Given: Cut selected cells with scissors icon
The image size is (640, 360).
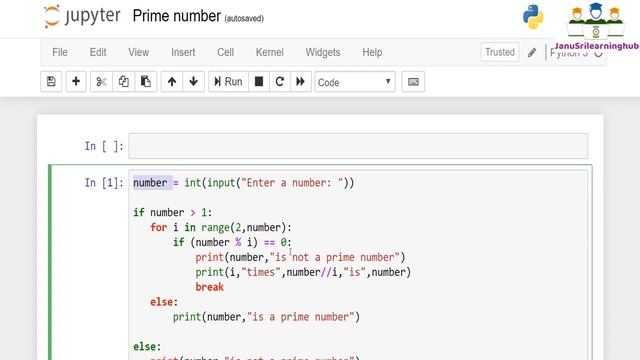Looking at the screenshot, I should pyautogui.click(x=101, y=82).
